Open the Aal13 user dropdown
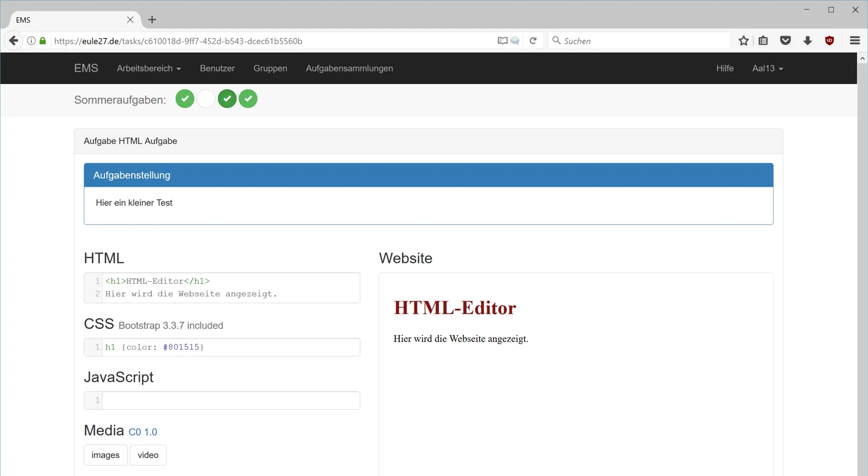This screenshot has width=868, height=476. click(x=768, y=68)
